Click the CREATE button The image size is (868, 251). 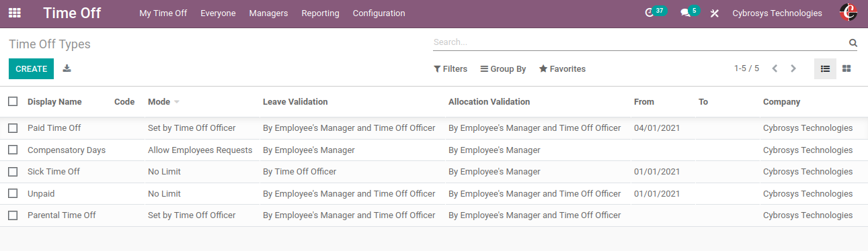pos(31,69)
